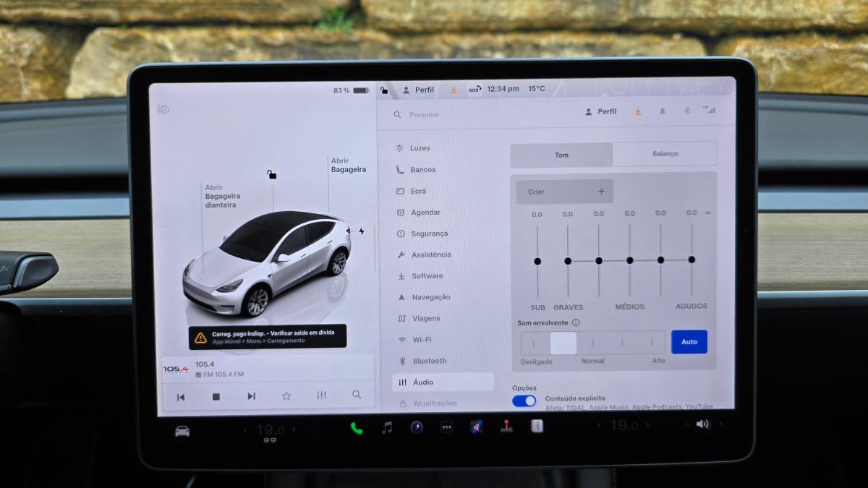Skip to previous radio station
Screen dimensions: 868x488
point(181,397)
